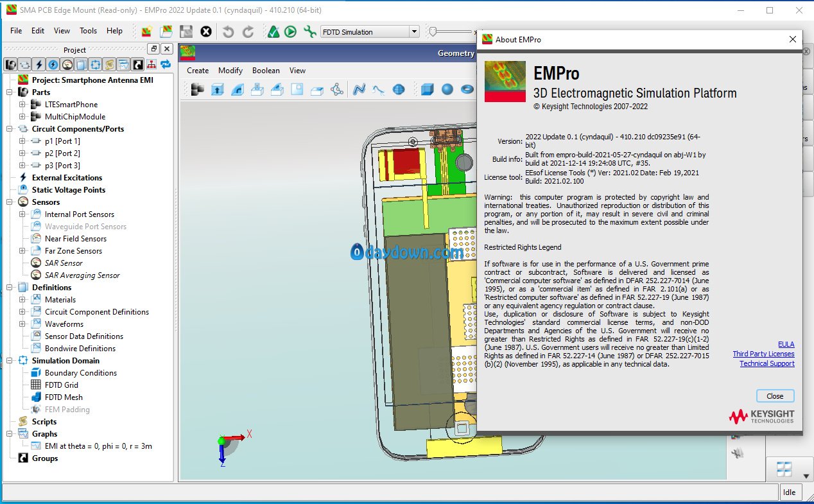The height and width of the screenshot is (504, 814).
Task: Click the Open Project folder icon
Action: (x=166, y=31)
